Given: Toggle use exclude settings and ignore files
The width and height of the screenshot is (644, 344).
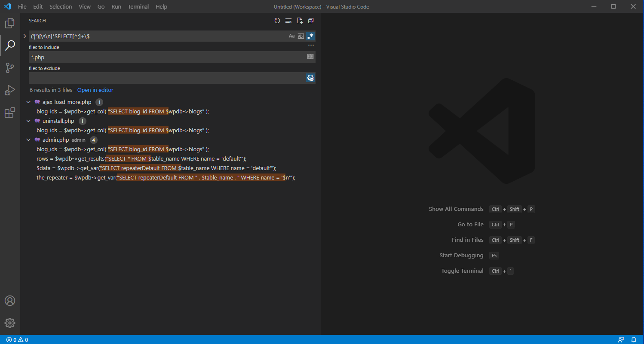Looking at the screenshot, I should [x=310, y=78].
